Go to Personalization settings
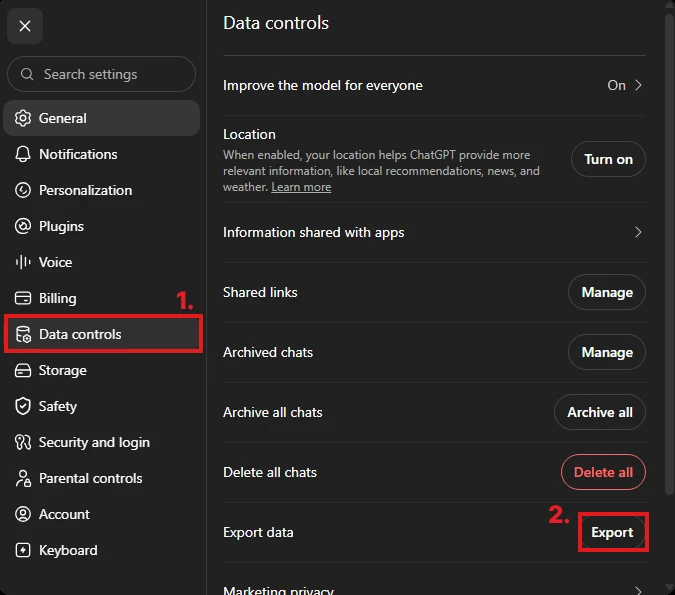The height and width of the screenshot is (595, 675). (102, 190)
